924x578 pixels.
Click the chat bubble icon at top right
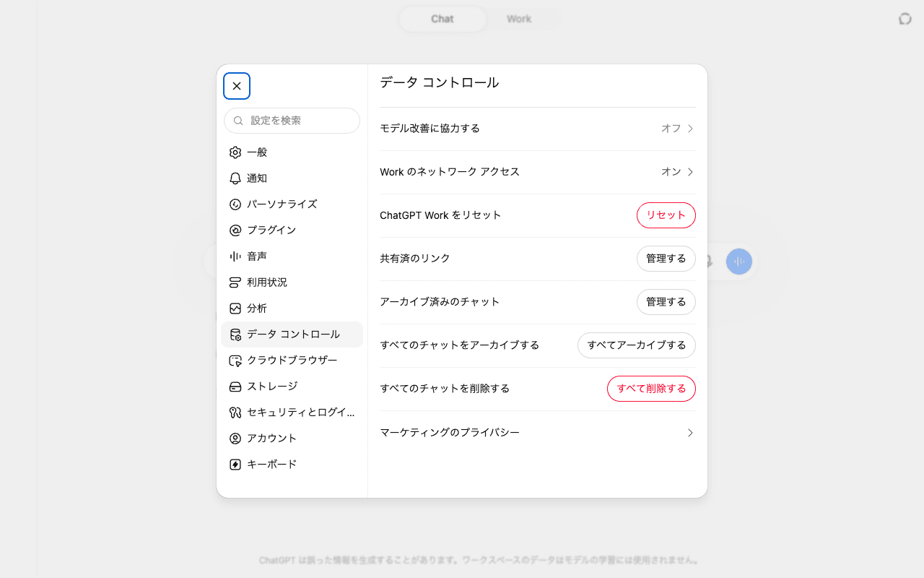[905, 19]
